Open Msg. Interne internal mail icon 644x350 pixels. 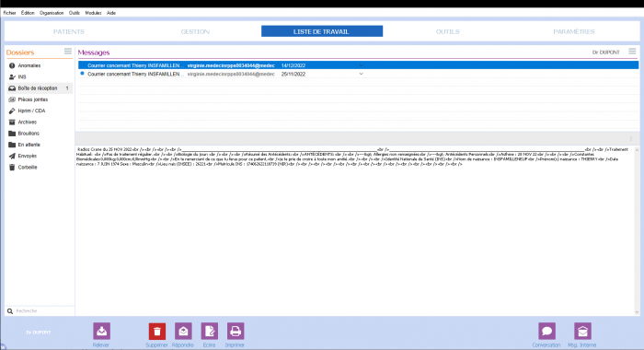(582, 331)
